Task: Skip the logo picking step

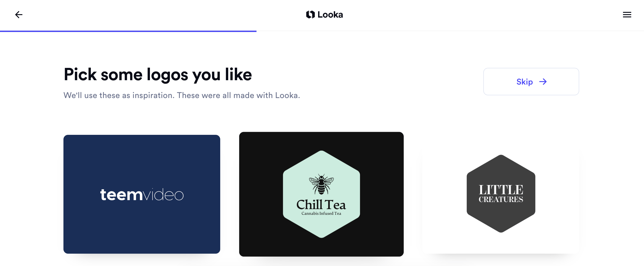Action: point(531,82)
